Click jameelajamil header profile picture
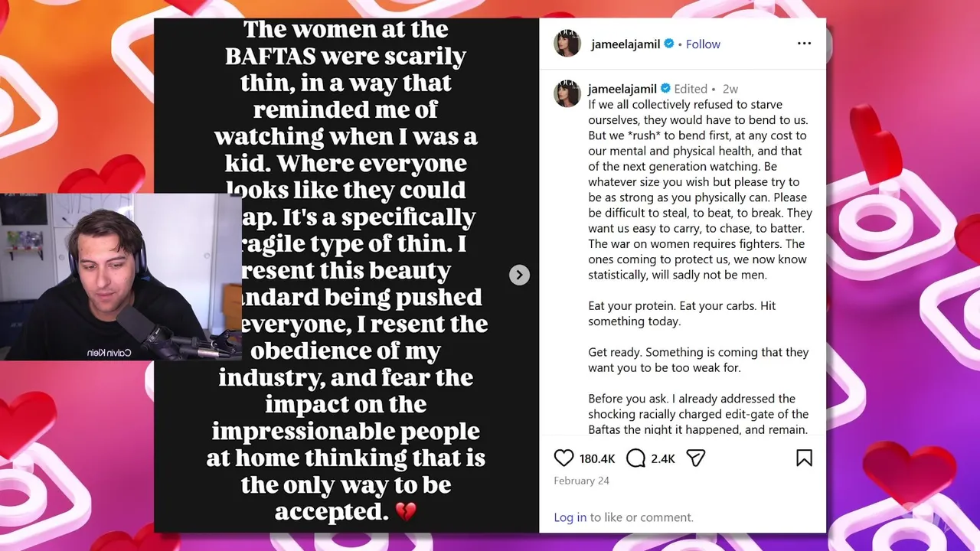This screenshot has height=551, width=980. click(x=567, y=44)
